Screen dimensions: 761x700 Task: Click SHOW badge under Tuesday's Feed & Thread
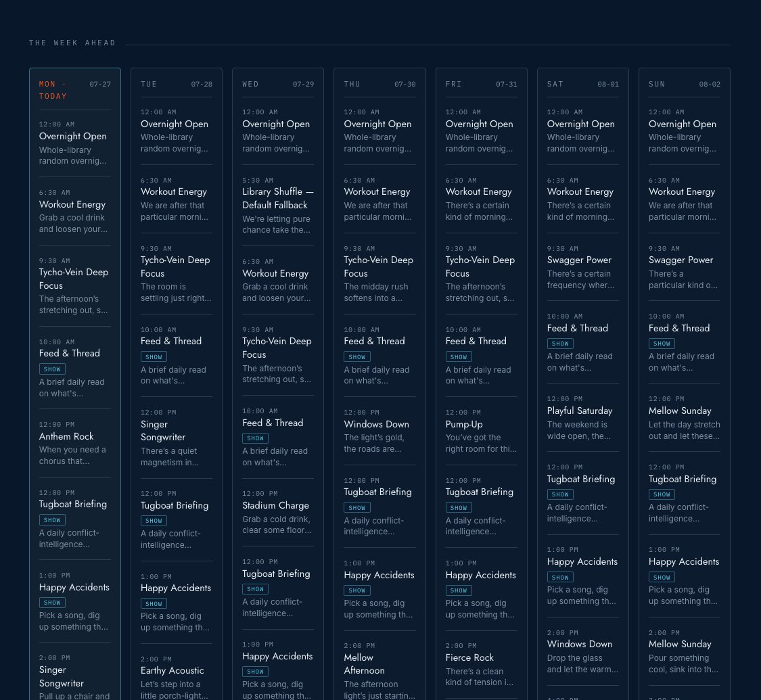pyautogui.click(x=154, y=357)
